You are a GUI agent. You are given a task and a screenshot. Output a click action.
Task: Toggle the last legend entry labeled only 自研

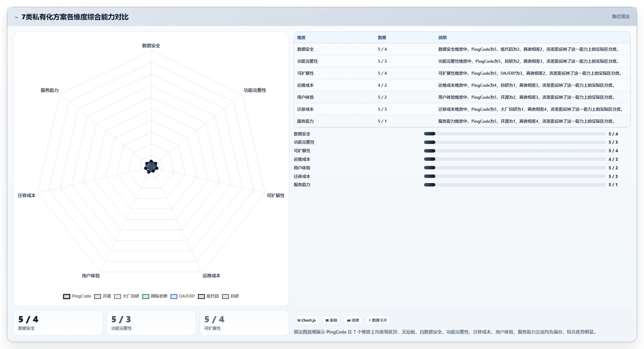pyautogui.click(x=230, y=297)
